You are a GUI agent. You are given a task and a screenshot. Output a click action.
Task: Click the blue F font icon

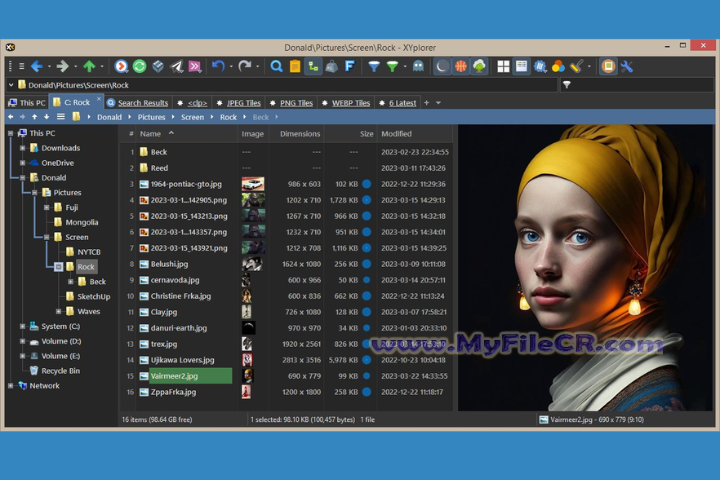pyautogui.click(x=349, y=67)
